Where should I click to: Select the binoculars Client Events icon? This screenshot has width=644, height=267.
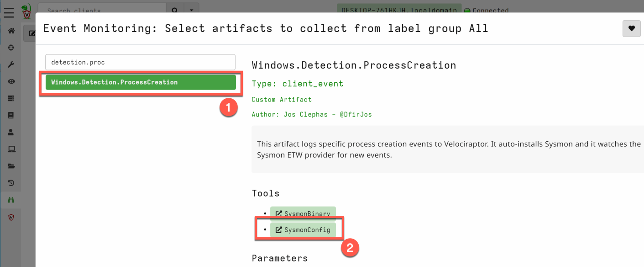pyautogui.click(x=11, y=200)
